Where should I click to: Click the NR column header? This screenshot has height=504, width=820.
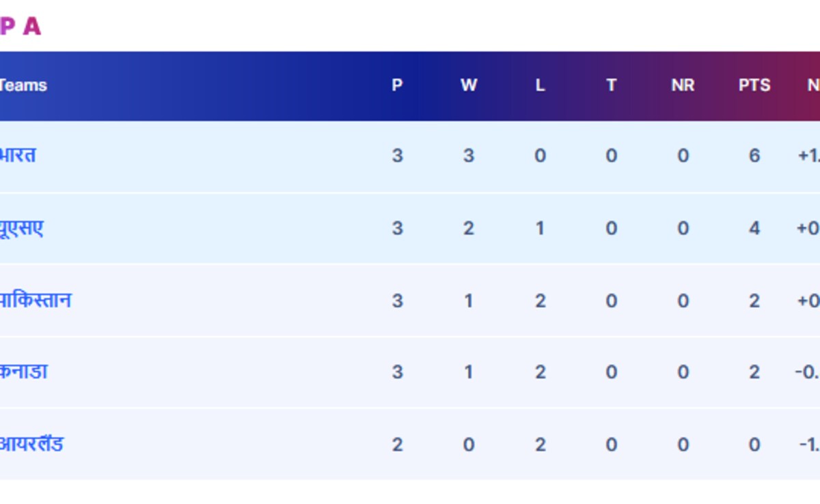point(683,85)
